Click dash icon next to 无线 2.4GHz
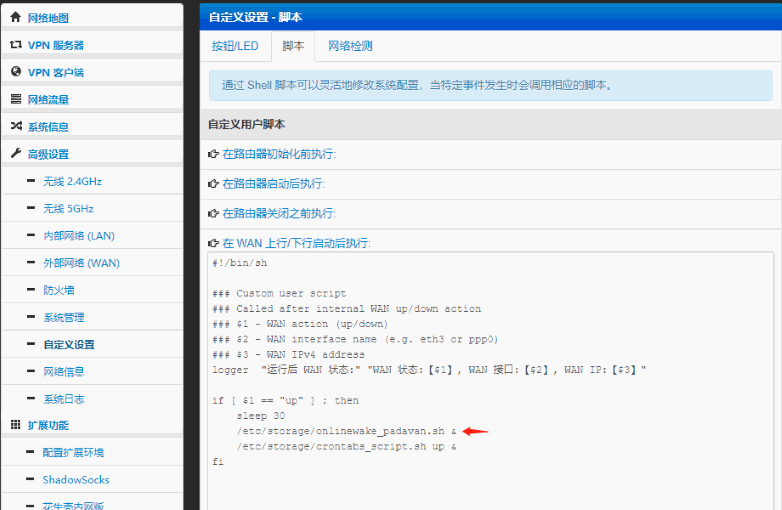This screenshot has width=782, height=510. (31, 180)
